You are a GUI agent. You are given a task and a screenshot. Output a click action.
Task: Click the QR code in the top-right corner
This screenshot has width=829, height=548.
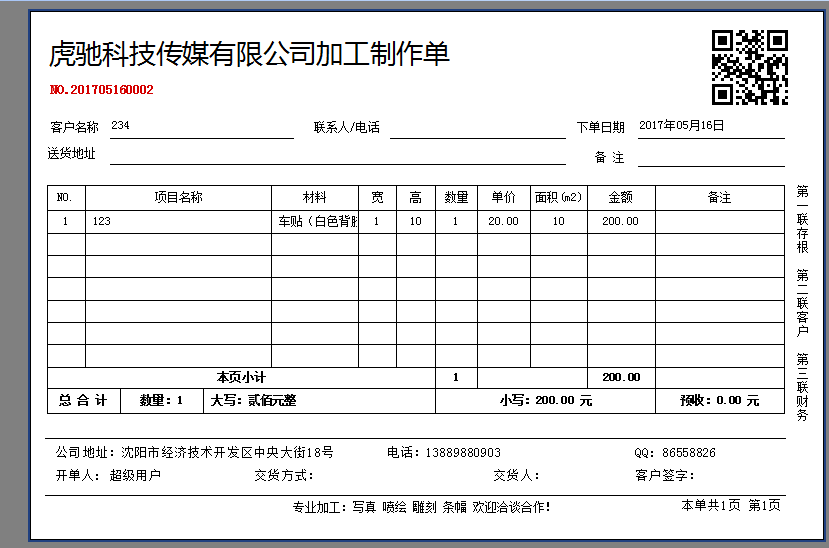(749, 67)
